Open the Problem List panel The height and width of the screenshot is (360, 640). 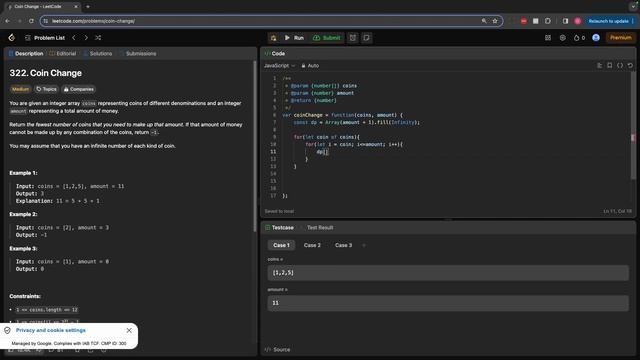(45, 38)
